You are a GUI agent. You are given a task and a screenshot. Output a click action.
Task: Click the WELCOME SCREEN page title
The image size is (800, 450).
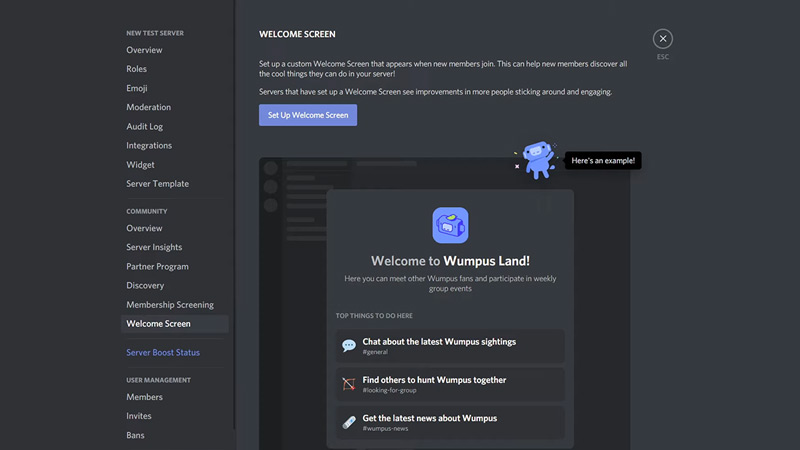pos(297,34)
